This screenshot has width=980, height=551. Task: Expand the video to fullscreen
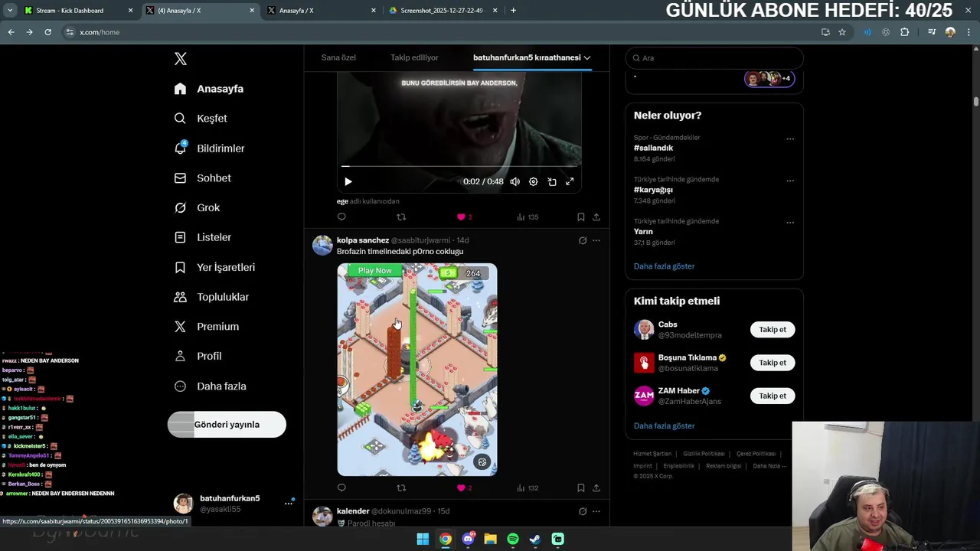coord(570,181)
